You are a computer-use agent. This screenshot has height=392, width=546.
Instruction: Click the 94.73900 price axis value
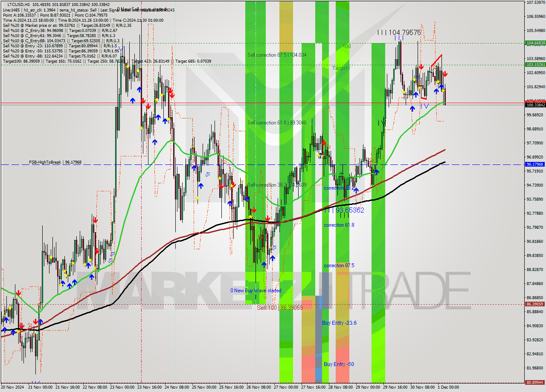point(536,185)
